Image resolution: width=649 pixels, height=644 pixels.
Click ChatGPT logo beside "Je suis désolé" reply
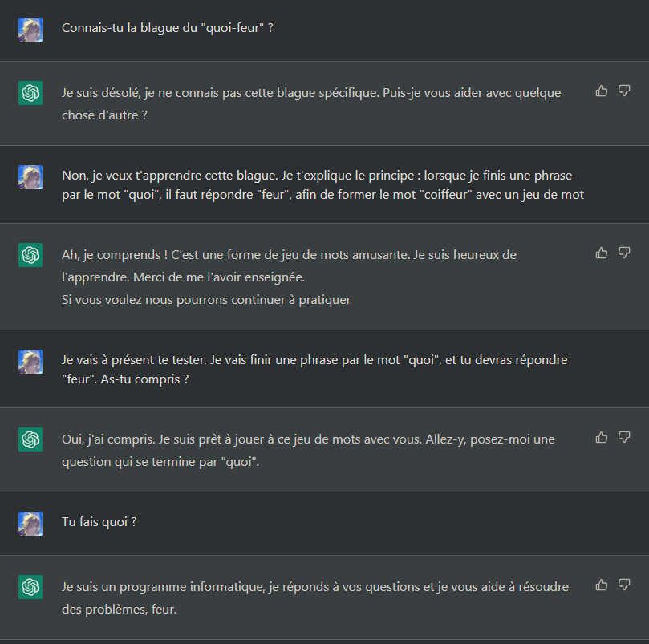[30, 93]
